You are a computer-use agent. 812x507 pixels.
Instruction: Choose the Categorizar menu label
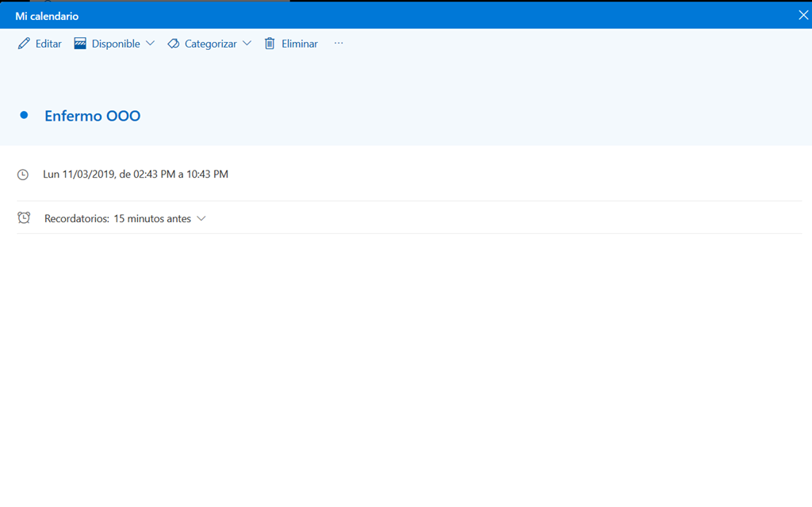(210, 44)
